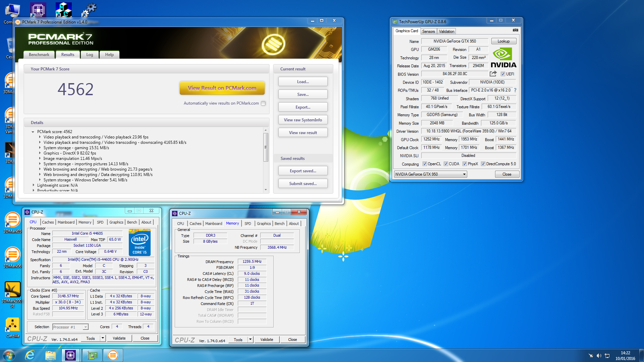Open Tools dropdown arrow in Memory CPU-Z window
Viewport: 644px width, 362px height.
(250, 340)
